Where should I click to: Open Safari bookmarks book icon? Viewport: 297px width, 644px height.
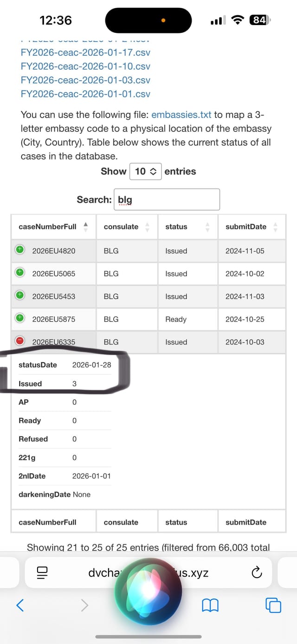pyautogui.click(x=210, y=605)
